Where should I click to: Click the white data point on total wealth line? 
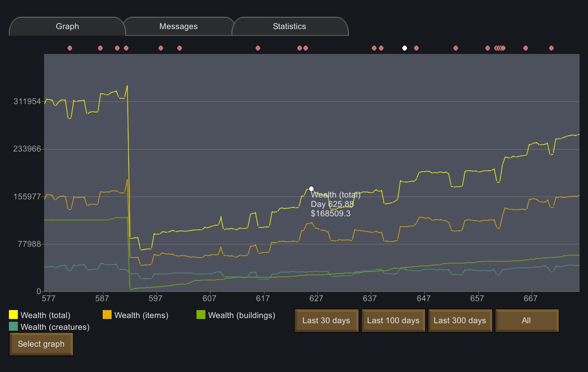311,189
